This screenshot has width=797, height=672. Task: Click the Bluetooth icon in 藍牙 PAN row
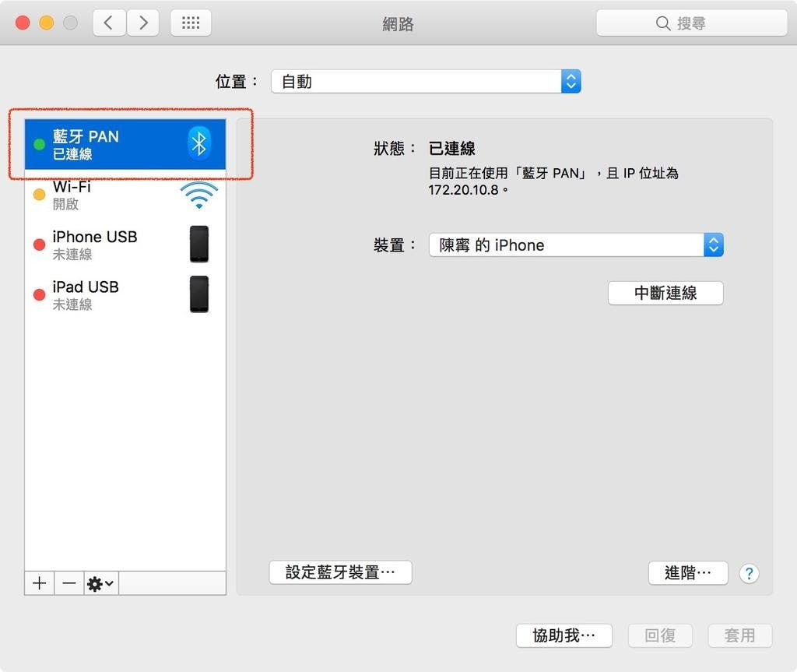point(198,143)
